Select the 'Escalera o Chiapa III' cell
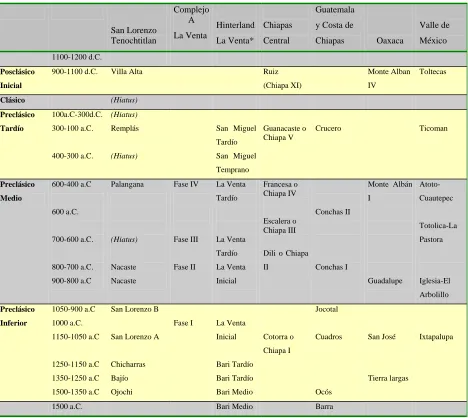 [280, 226]
